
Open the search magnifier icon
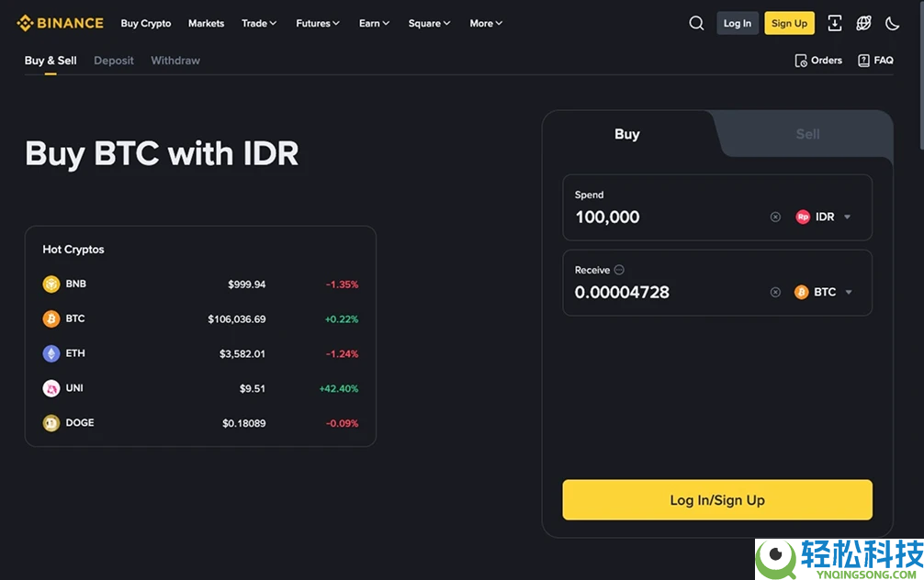(x=696, y=23)
